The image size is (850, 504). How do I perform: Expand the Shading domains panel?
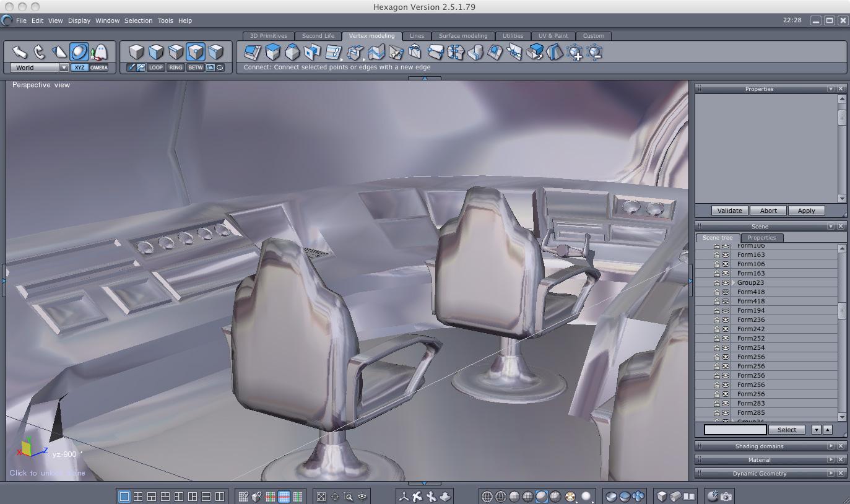[x=831, y=446]
